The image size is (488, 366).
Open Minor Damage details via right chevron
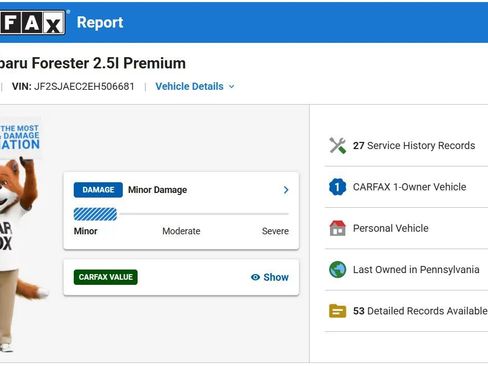click(286, 190)
